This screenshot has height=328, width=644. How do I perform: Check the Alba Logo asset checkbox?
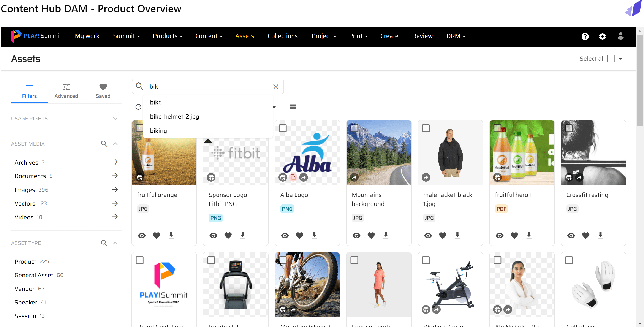283,128
